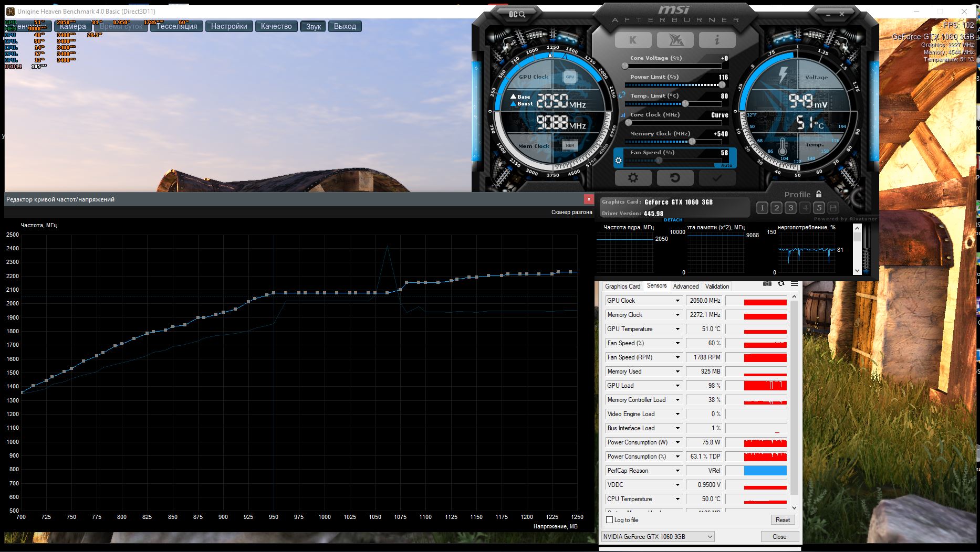Click the MEM chip icon in clock gauge
The image size is (980, 552).
[x=570, y=145]
